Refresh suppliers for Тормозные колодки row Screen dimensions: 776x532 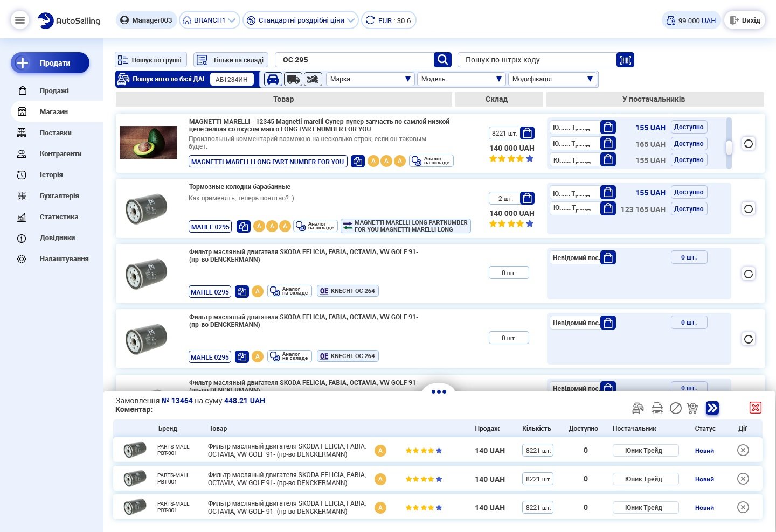coord(749,208)
